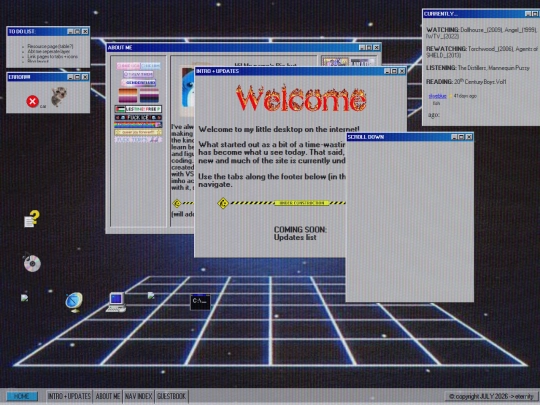This screenshot has width=540, height=405.
Task: Minimize the CURRENTLY... window
Action: click(x=528, y=14)
